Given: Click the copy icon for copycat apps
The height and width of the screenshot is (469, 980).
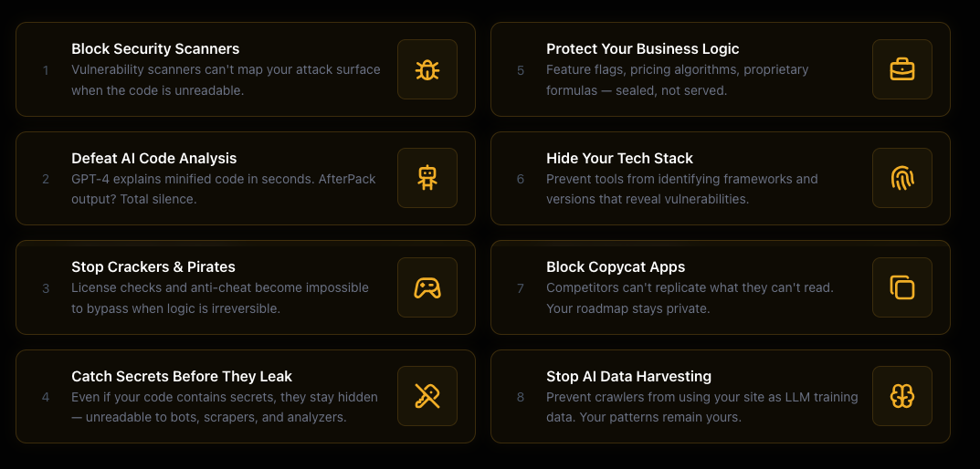Looking at the screenshot, I should (x=901, y=287).
